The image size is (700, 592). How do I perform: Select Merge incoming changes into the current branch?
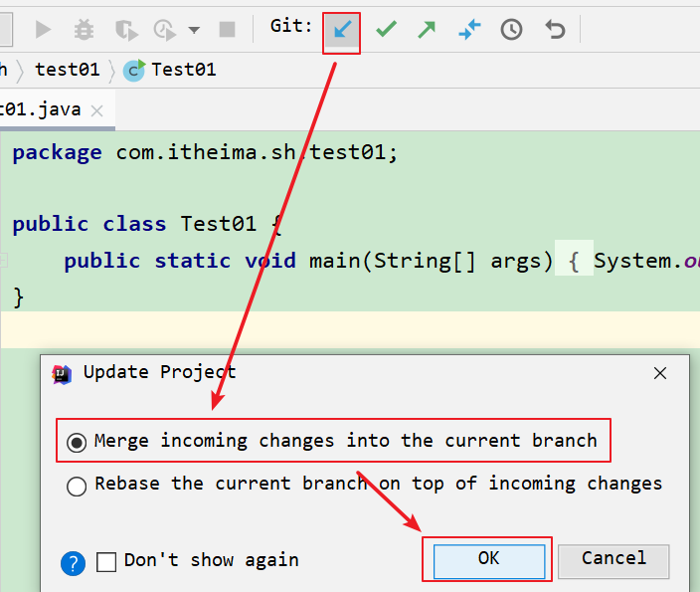(x=77, y=442)
